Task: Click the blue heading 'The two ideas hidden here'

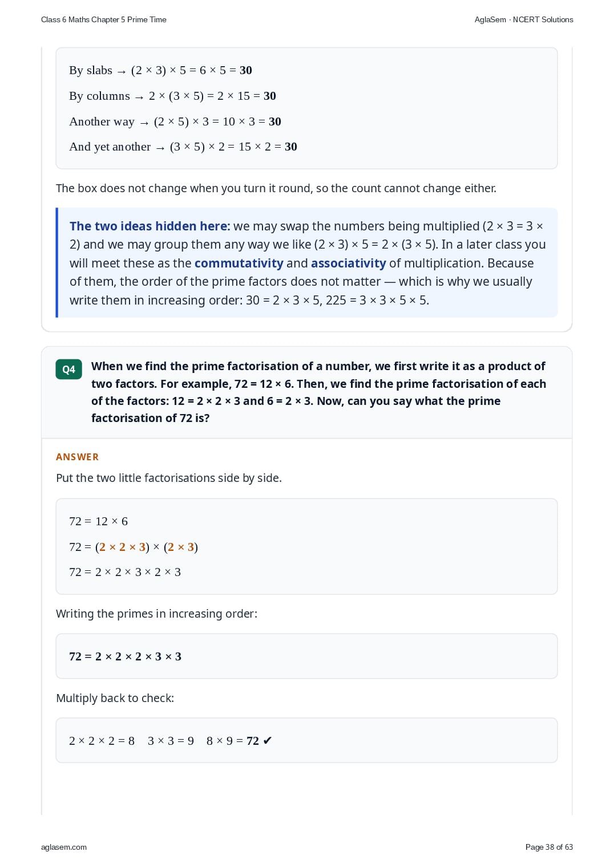Action: tap(150, 226)
